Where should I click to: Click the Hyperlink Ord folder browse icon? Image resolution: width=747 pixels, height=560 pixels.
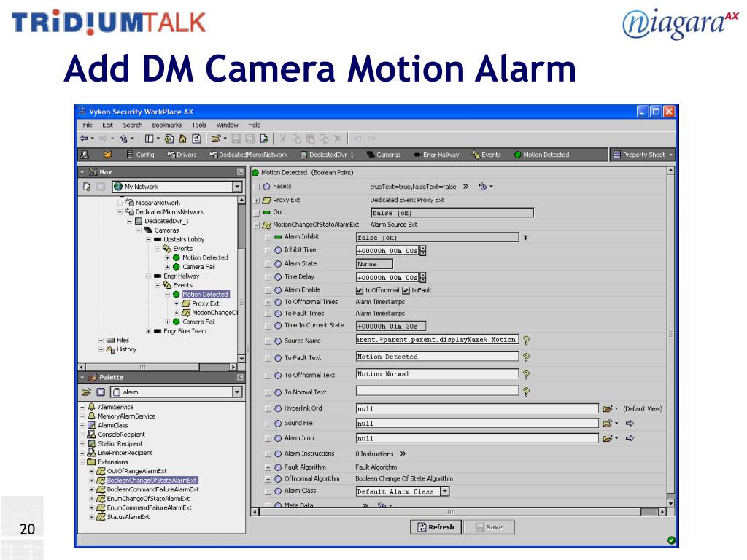608,408
